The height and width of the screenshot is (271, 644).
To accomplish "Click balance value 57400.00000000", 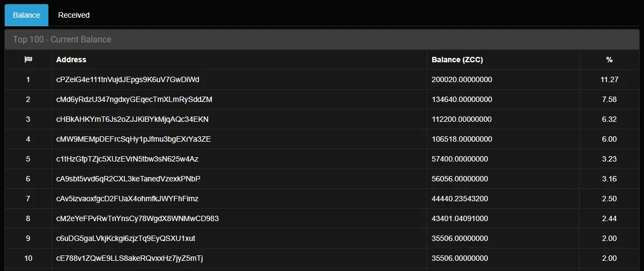I will pyautogui.click(x=460, y=159).
